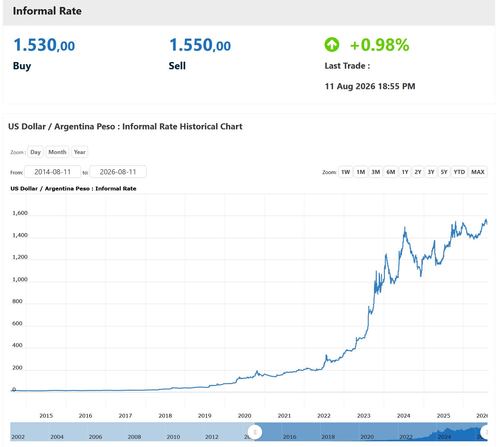Screen dimensions: 504x447
Task: Set chart zoom to Day
Action: click(35, 152)
